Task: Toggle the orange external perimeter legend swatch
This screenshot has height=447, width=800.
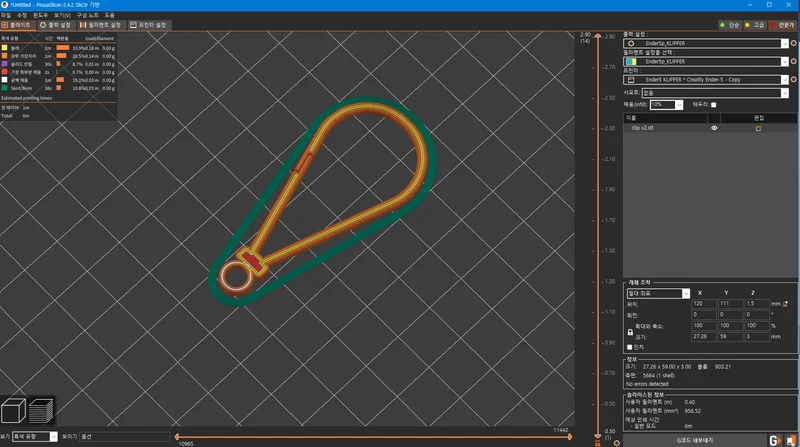Action: (x=5, y=56)
